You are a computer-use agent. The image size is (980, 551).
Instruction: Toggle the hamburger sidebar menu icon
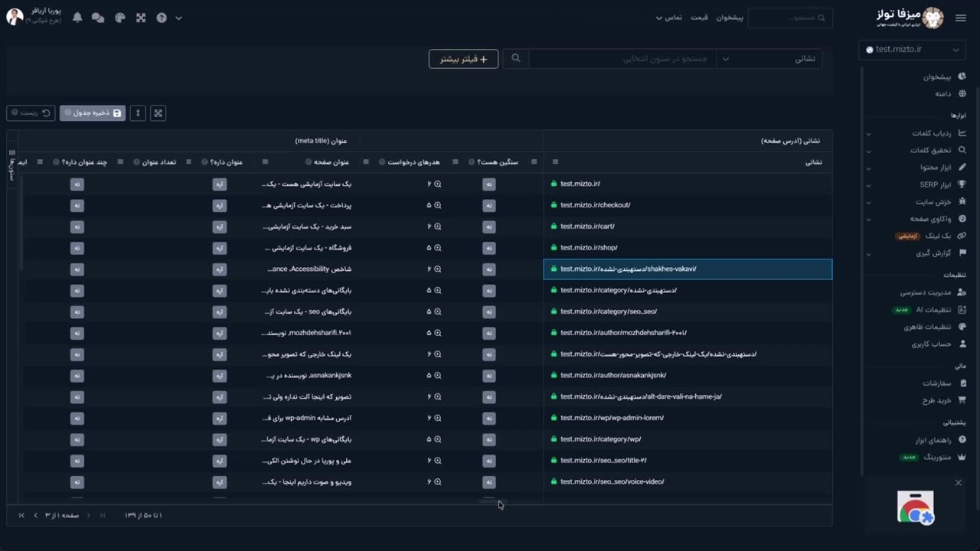coord(961,18)
